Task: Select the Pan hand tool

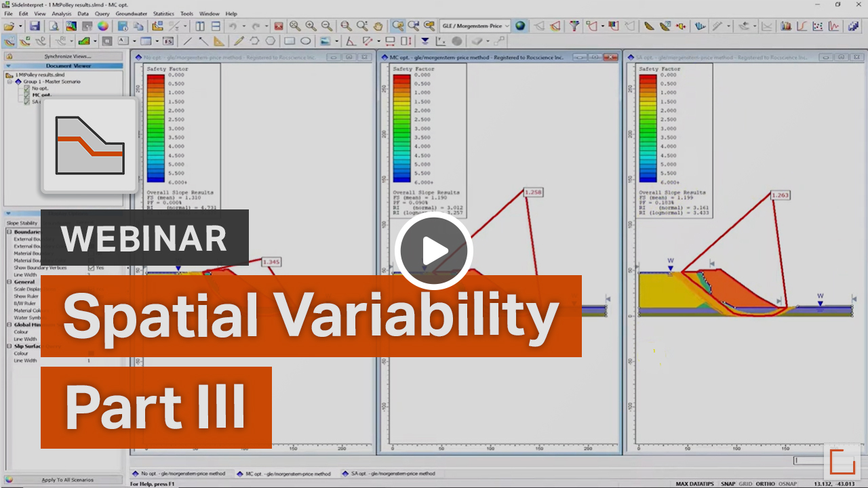Action: click(378, 26)
